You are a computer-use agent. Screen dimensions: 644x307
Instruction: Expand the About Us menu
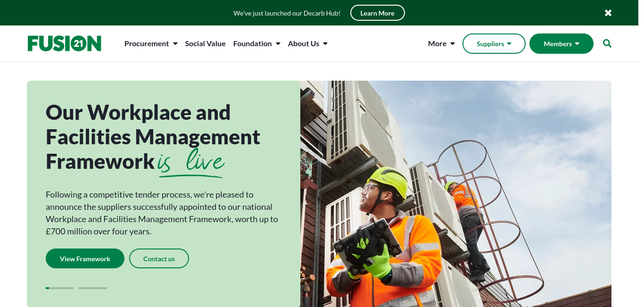pyautogui.click(x=308, y=43)
